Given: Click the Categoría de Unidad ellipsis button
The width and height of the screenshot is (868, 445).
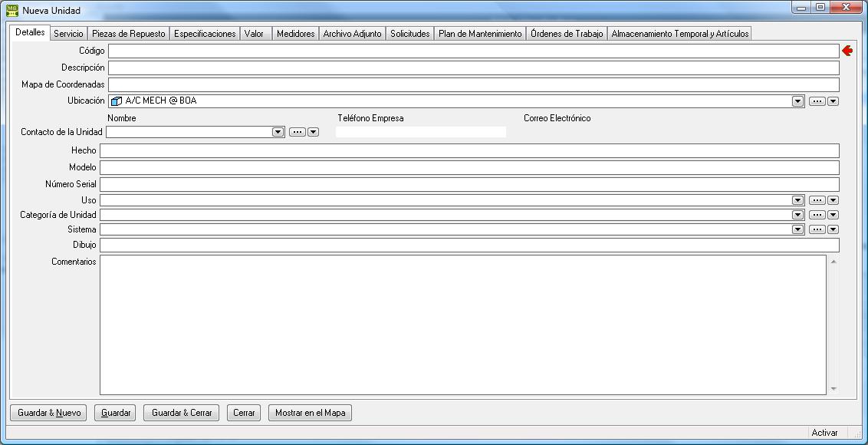Looking at the screenshot, I should click(x=817, y=215).
